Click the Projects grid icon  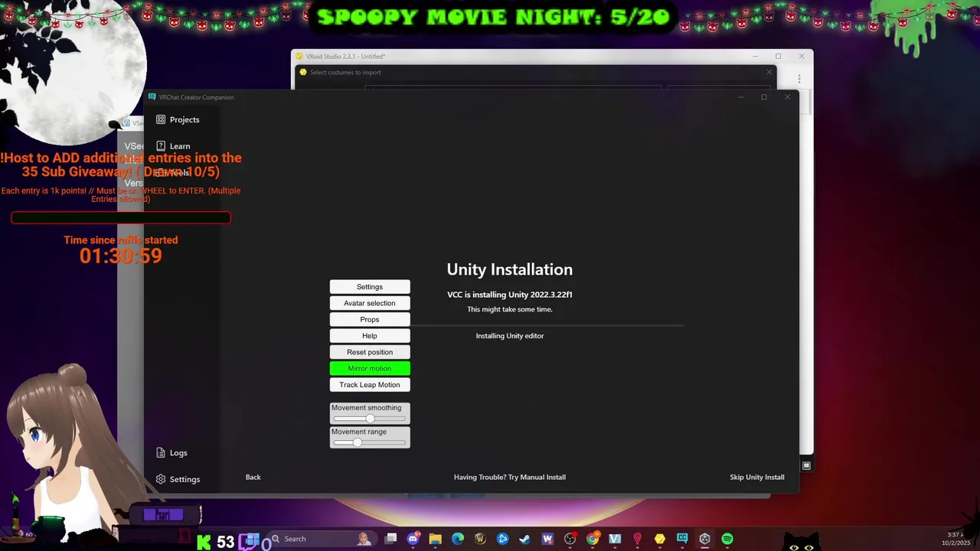[161, 119]
